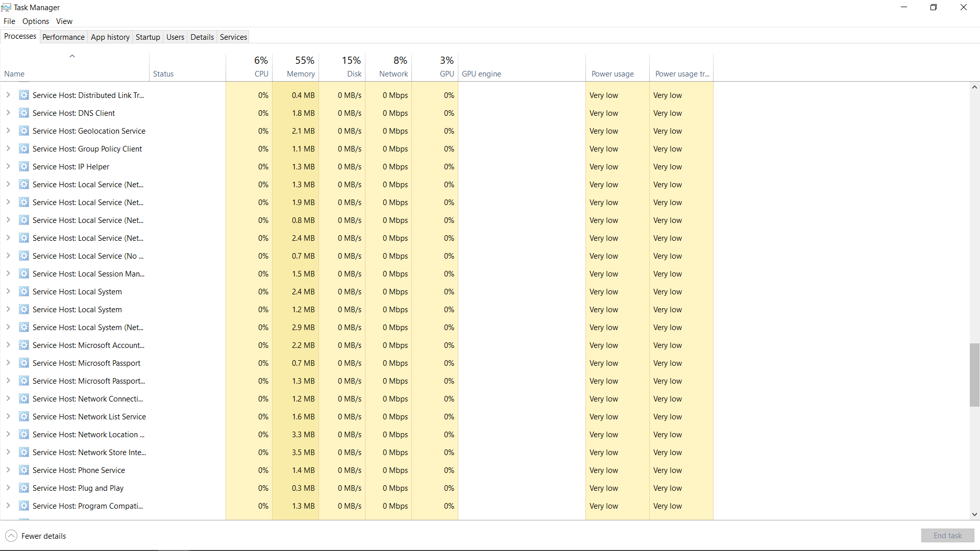980x551 pixels.
Task: Click the gear icon for Service Host: DNS Client
Action: tap(24, 113)
